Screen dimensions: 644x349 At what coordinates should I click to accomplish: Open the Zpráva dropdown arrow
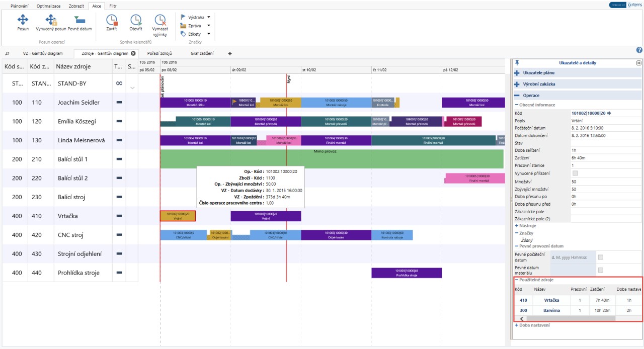click(x=209, y=25)
